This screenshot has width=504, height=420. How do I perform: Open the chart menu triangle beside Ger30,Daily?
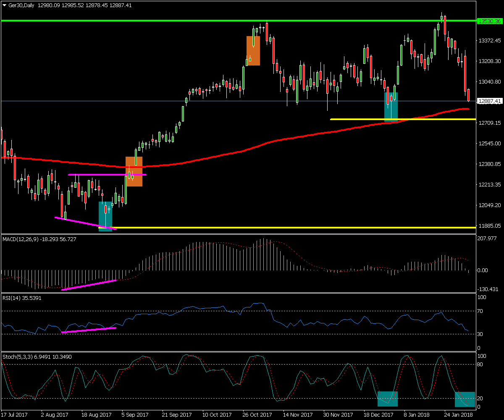pos(5,5)
